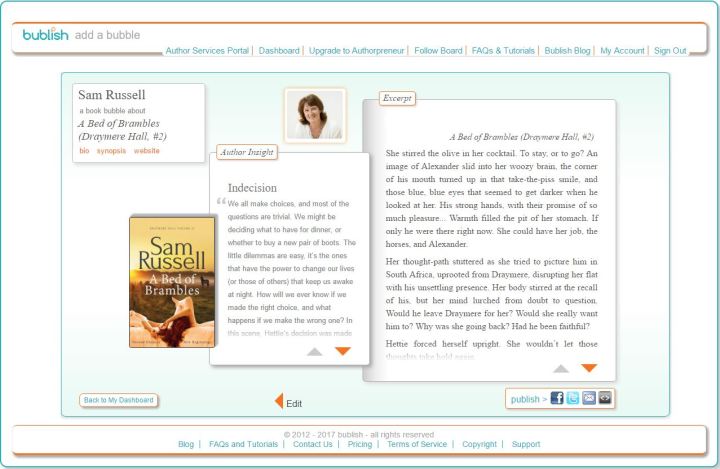
Task: Click the embed code icon
Action: tap(605, 398)
